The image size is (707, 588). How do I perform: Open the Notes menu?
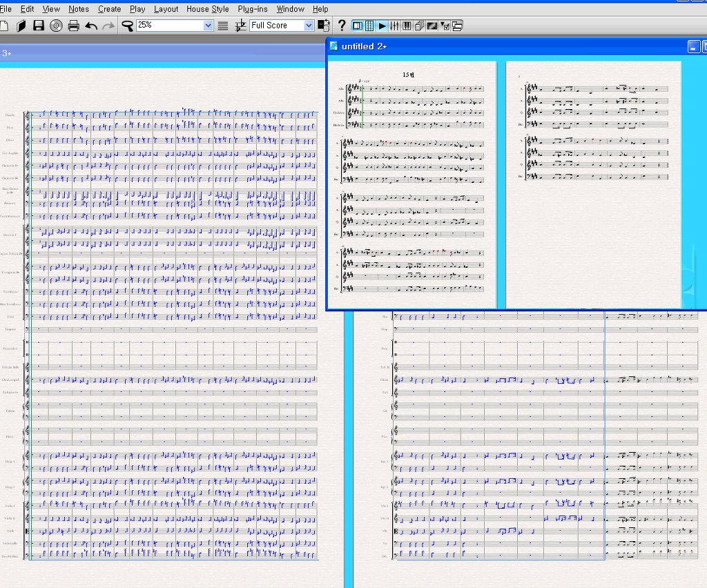tap(79, 9)
